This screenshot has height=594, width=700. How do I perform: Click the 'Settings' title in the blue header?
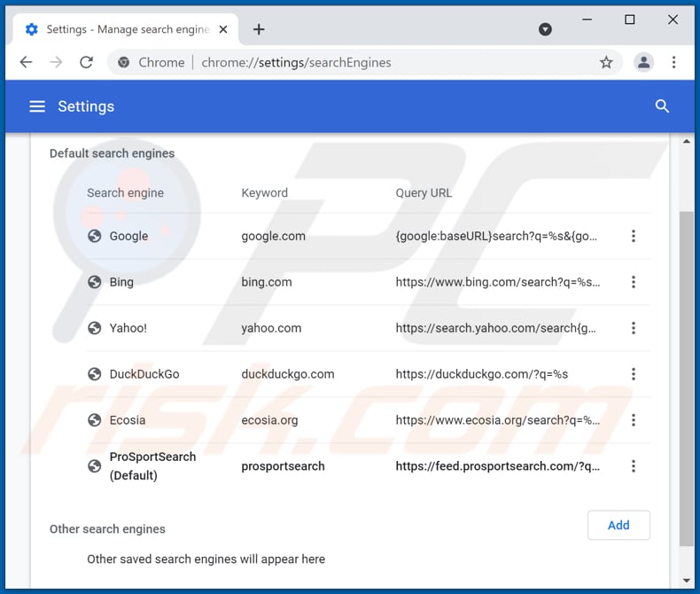(x=86, y=106)
